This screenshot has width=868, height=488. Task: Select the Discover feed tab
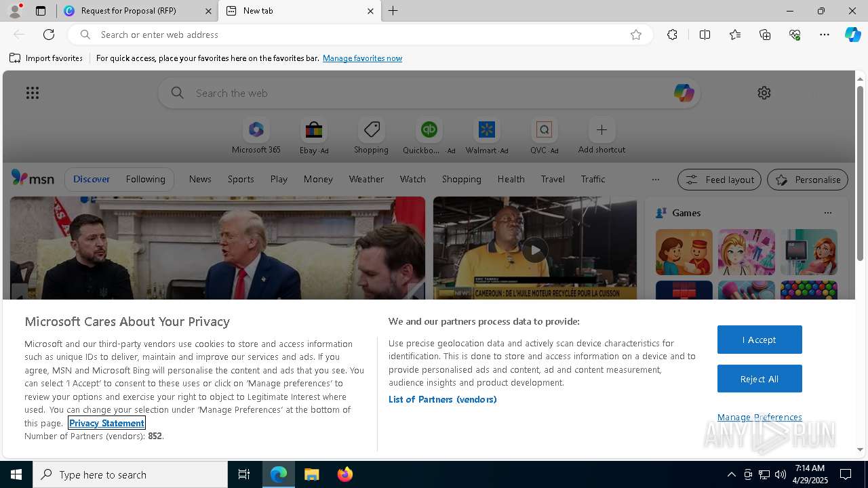pos(92,179)
